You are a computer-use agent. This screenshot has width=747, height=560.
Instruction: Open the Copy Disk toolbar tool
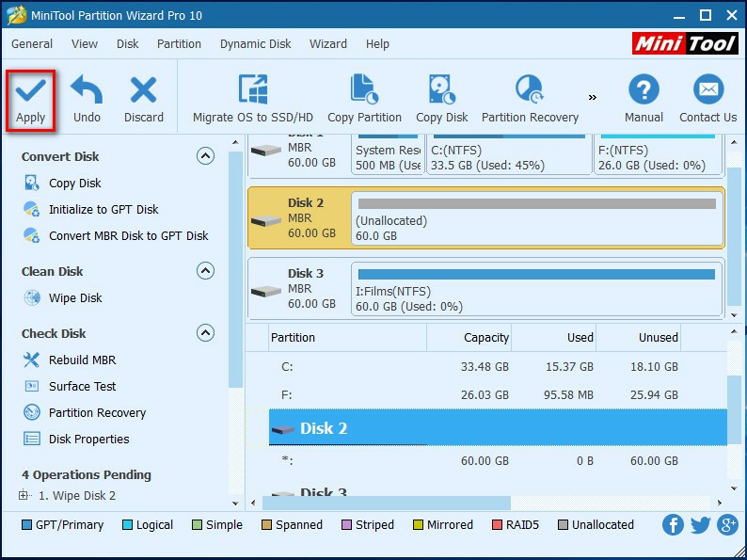441,100
